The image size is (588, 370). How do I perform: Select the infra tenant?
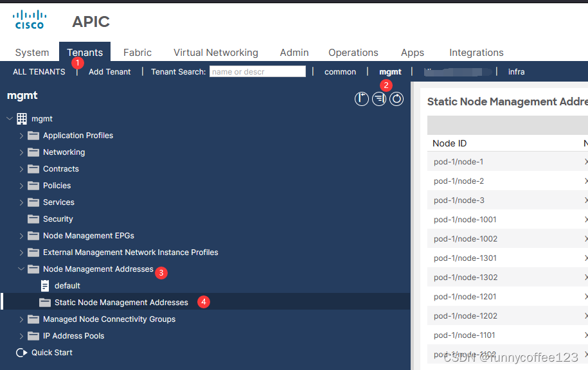pos(516,71)
